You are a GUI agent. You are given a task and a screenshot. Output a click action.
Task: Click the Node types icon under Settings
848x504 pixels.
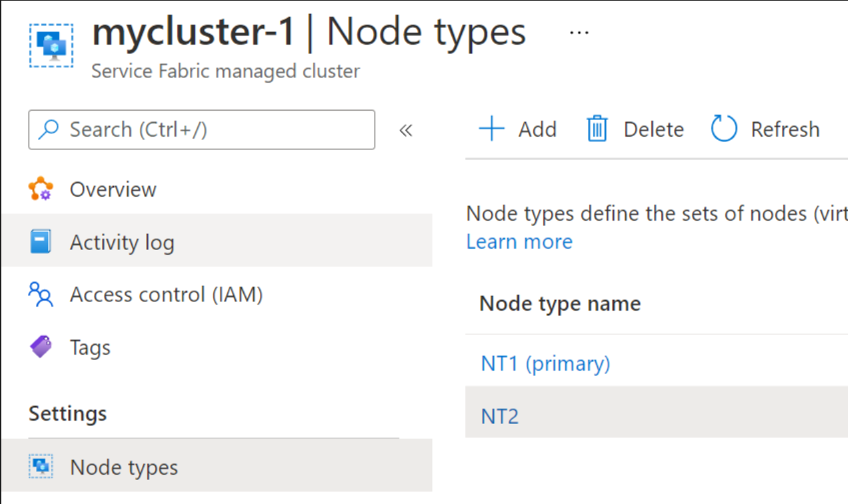tap(41, 467)
